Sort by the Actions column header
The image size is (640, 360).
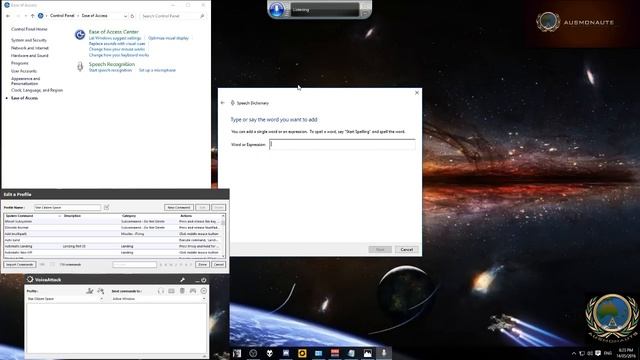(x=186, y=216)
